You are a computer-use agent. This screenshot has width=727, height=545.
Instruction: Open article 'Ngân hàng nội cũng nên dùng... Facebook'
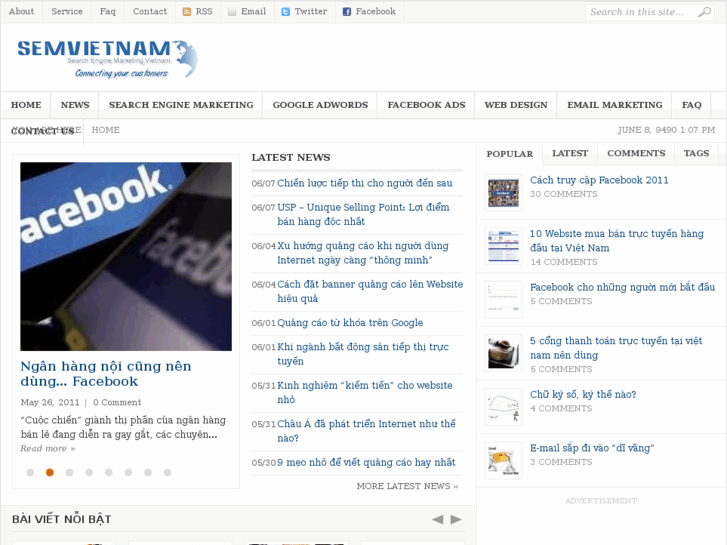pos(106,374)
